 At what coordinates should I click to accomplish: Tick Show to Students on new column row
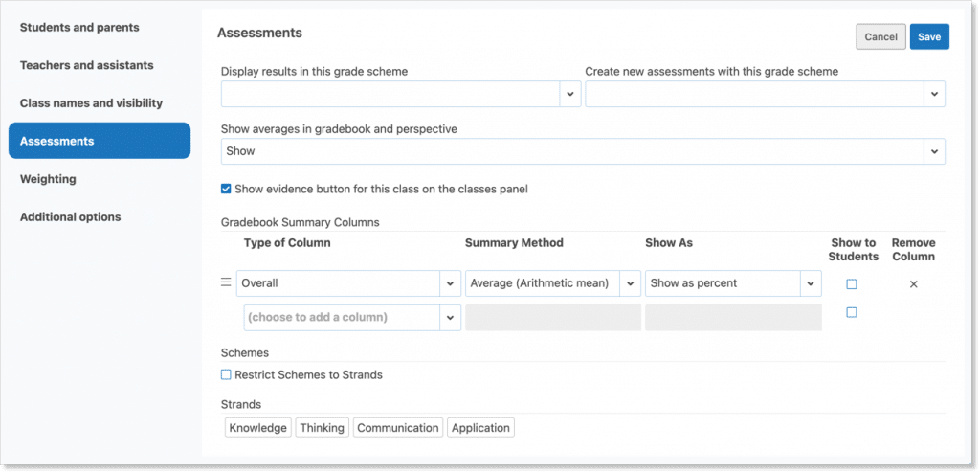pyautogui.click(x=852, y=312)
